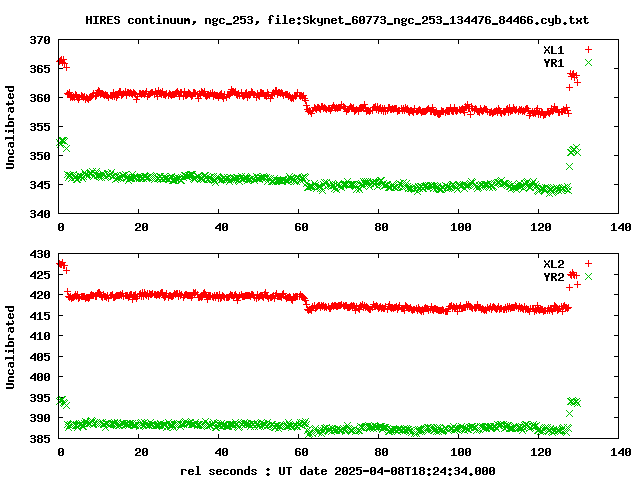
Task: Click the 60 tick under the top plot
Action: pos(301,227)
